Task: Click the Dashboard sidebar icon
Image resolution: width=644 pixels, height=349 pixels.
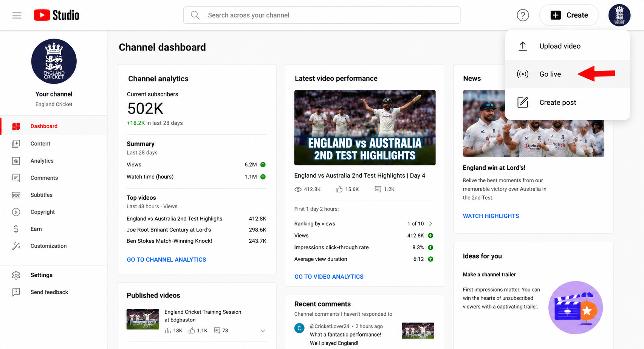Action: (16, 126)
